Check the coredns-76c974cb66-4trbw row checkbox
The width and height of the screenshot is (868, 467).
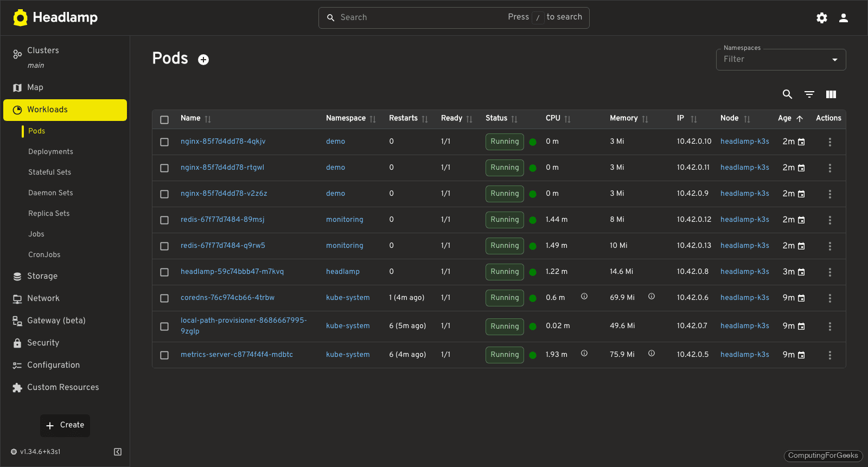coord(164,298)
